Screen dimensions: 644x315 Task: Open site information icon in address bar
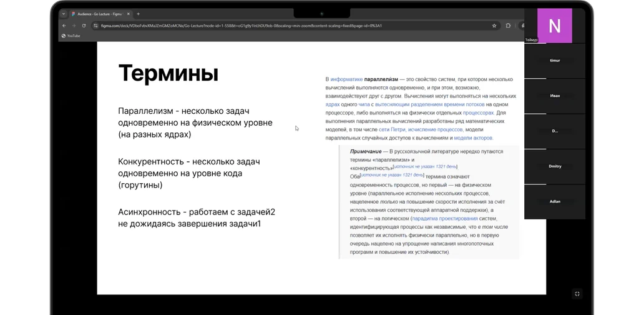pos(95,26)
